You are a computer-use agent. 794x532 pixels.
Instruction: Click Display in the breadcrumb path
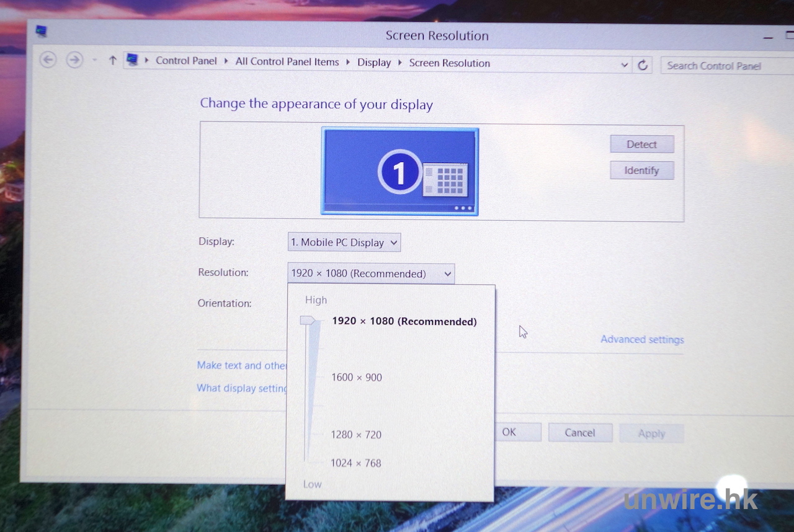tap(374, 63)
